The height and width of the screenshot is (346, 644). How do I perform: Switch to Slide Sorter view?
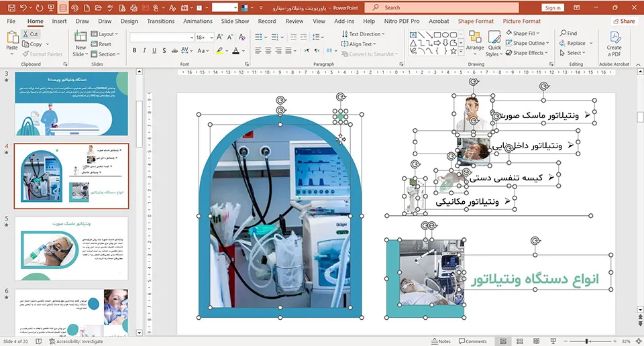[519, 341]
